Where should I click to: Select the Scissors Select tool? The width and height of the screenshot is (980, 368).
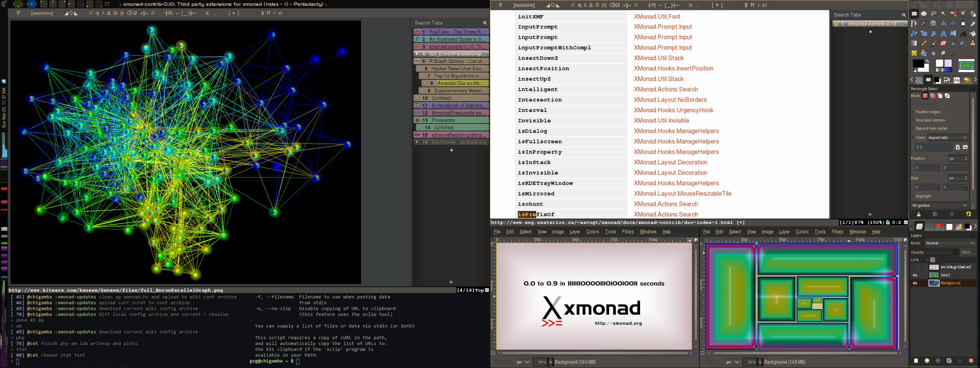pos(963,13)
